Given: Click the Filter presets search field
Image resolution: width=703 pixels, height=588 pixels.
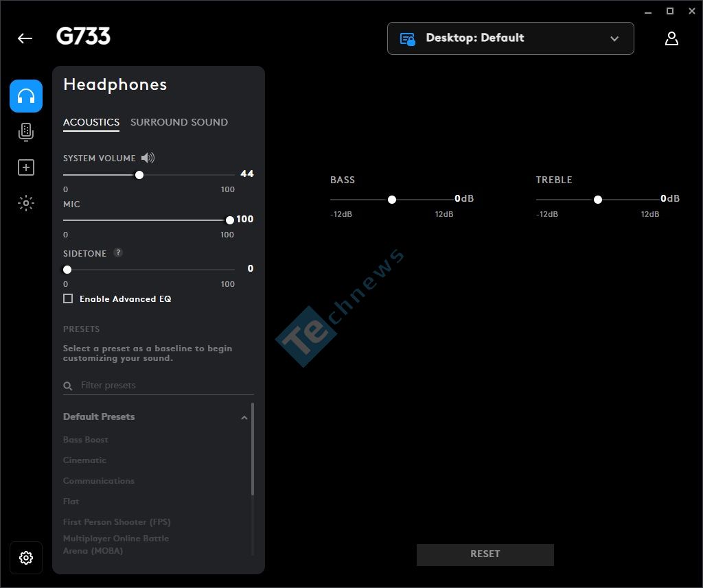Looking at the screenshot, I should (x=159, y=386).
